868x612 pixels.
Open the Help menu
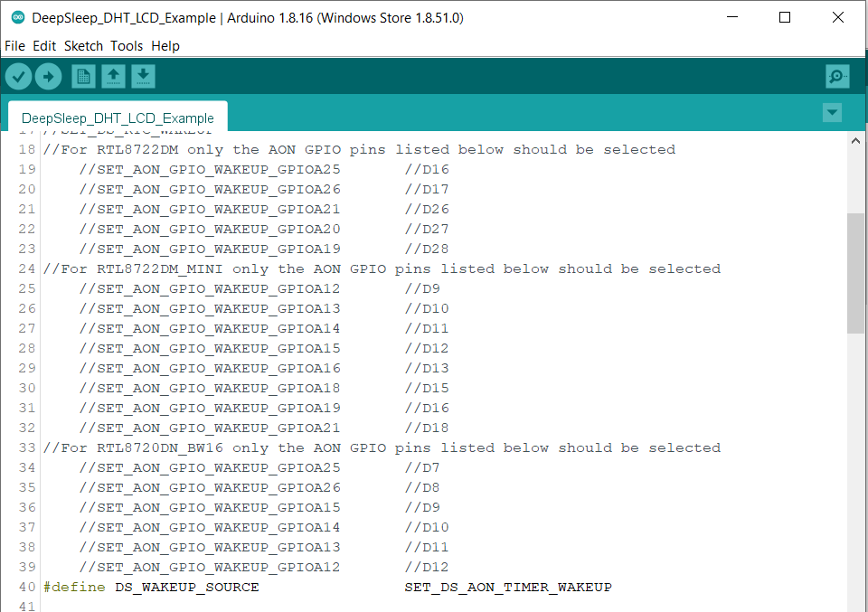165,46
